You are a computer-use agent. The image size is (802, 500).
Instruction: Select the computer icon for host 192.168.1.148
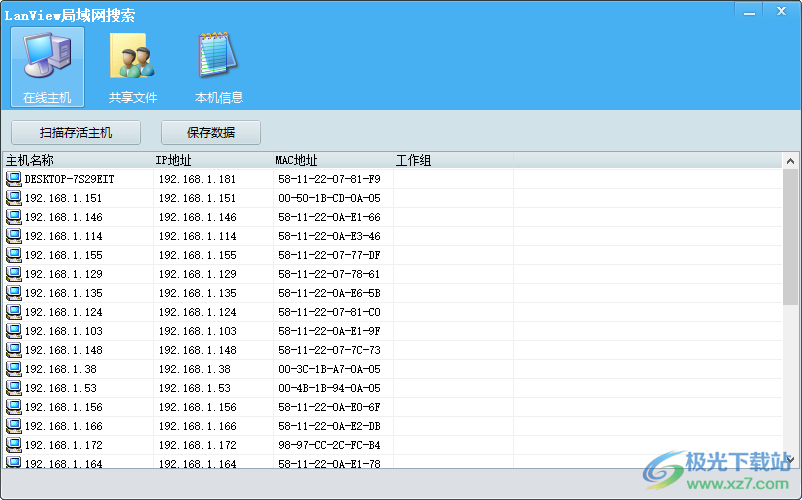coord(13,350)
